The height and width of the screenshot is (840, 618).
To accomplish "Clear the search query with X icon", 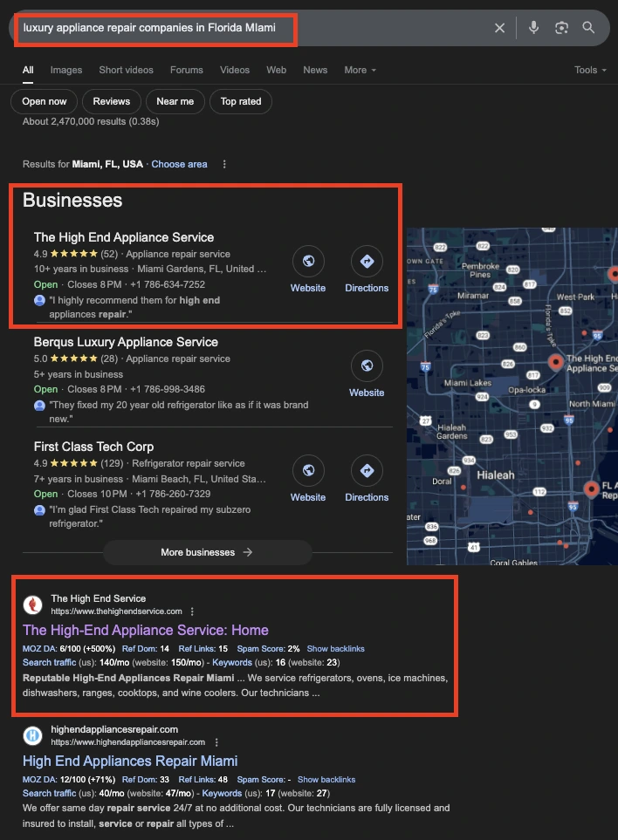I will pos(499,28).
